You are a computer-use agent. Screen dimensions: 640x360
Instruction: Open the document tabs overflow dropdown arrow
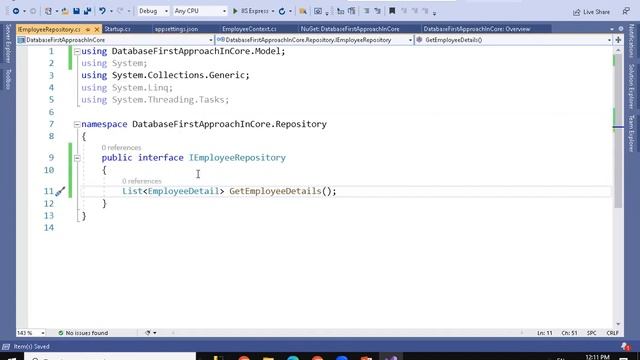tap(612, 29)
